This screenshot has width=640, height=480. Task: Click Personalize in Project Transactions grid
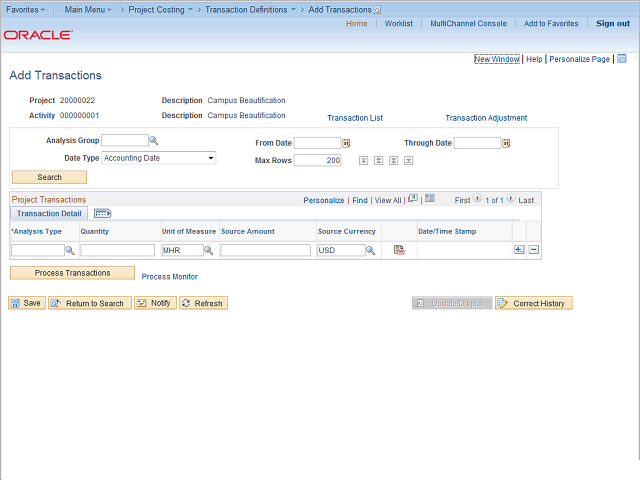tap(324, 200)
